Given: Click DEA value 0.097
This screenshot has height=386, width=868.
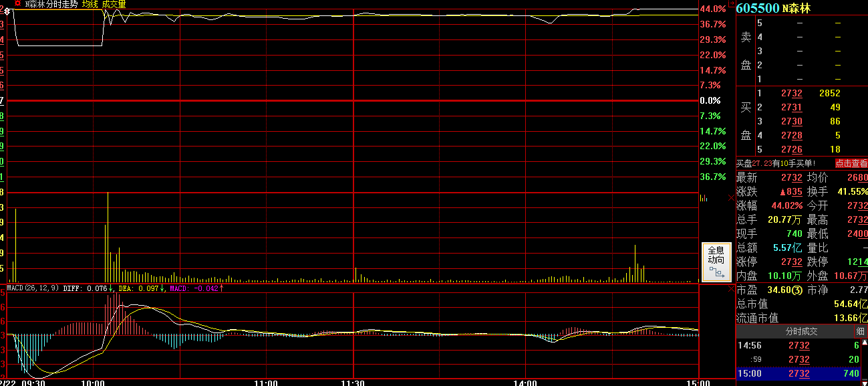Looking at the screenshot, I should point(149,289).
